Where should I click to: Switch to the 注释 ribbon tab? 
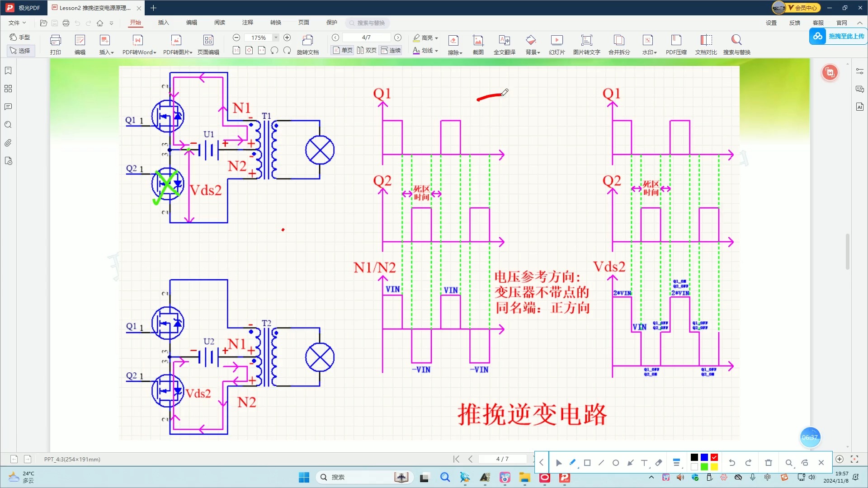tap(248, 23)
